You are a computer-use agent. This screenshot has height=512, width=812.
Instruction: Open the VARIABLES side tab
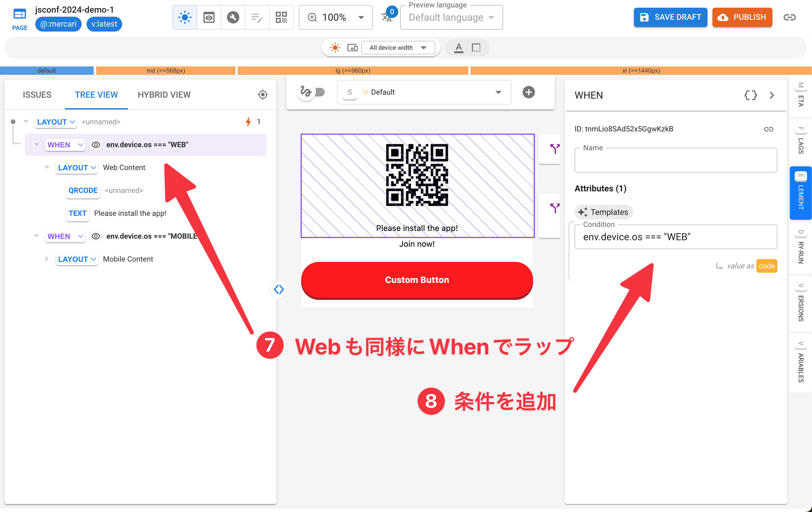point(801,362)
